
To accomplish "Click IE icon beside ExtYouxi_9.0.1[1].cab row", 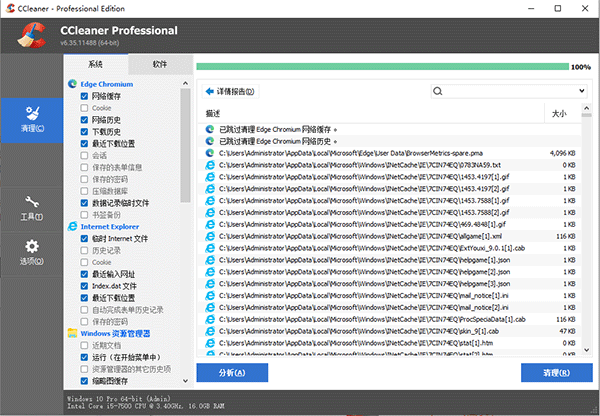I will [x=210, y=248].
